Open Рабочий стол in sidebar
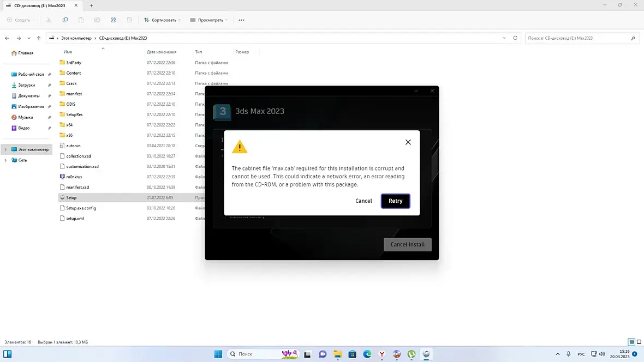Screen dimensions: 644x362 point(28,74)
